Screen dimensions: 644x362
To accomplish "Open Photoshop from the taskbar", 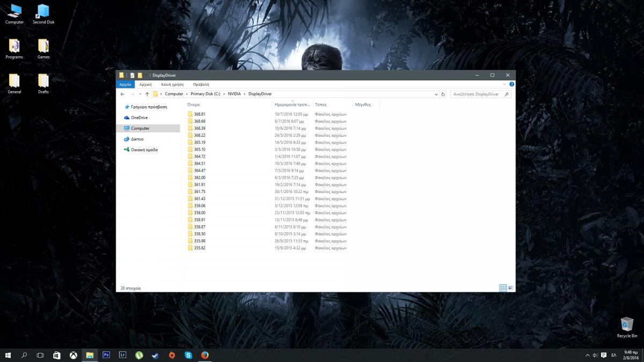I will click(106, 355).
